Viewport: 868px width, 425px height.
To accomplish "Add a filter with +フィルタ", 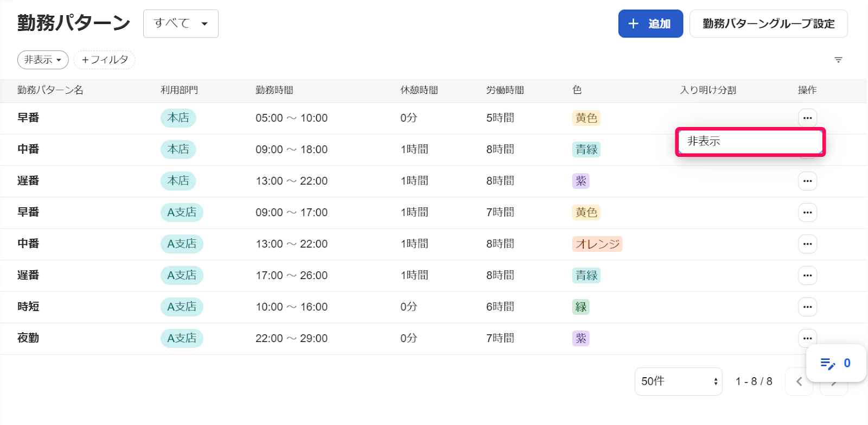I will pos(104,60).
